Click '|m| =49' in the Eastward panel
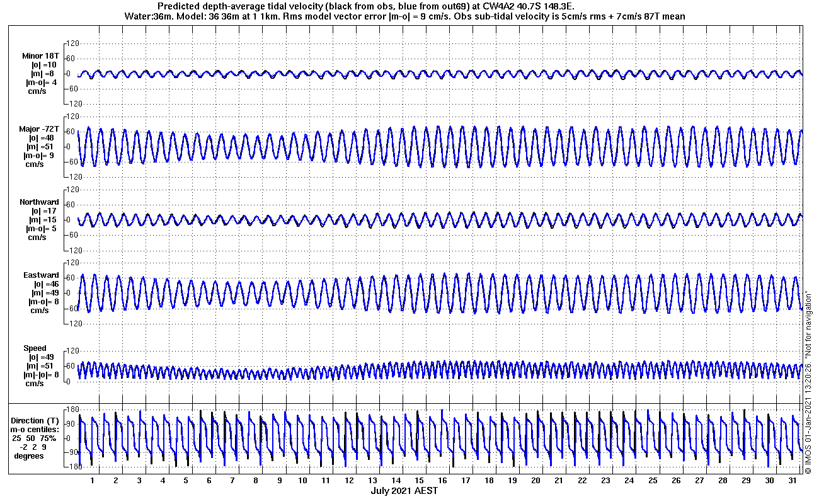This screenshot has height=504, width=819. click(45, 293)
